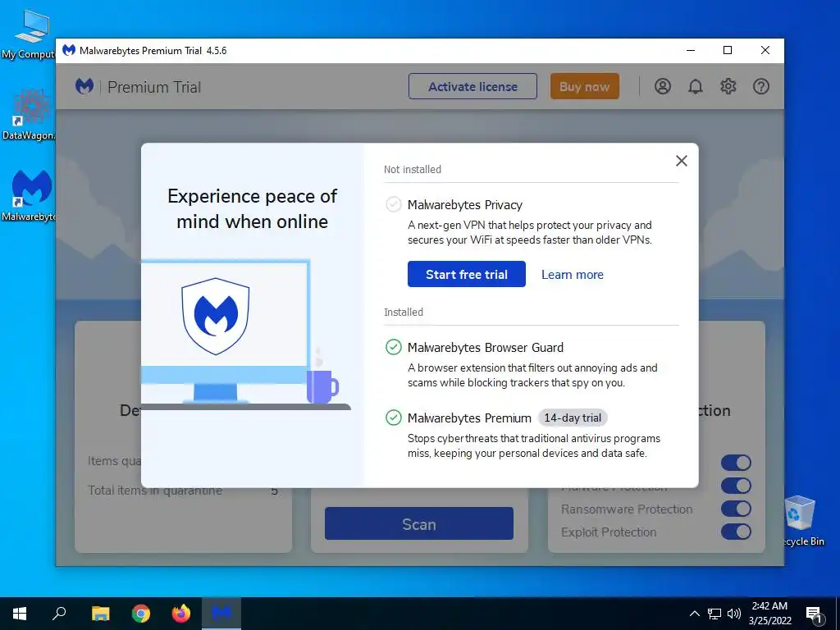Toggle Exploit Protection switch
Image resolution: width=840 pixels, height=630 pixels.
point(736,532)
